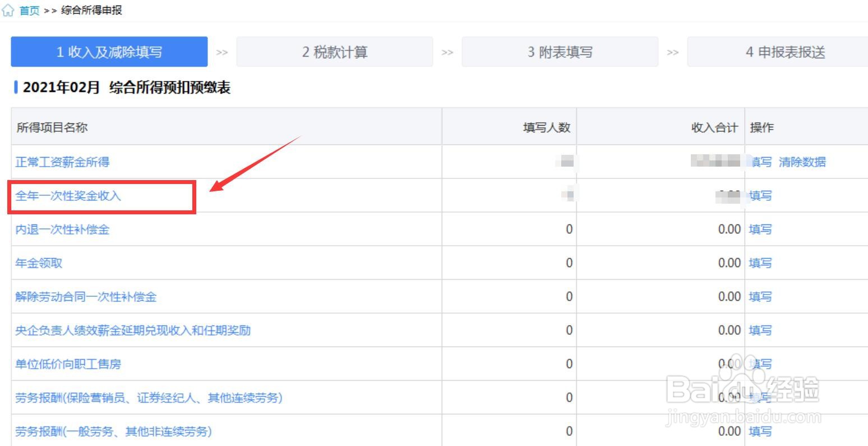The image size is (868, 446).
Task: Click 填写 for 正常工资薪金所得 row
Action: click(x=761, y=162)
